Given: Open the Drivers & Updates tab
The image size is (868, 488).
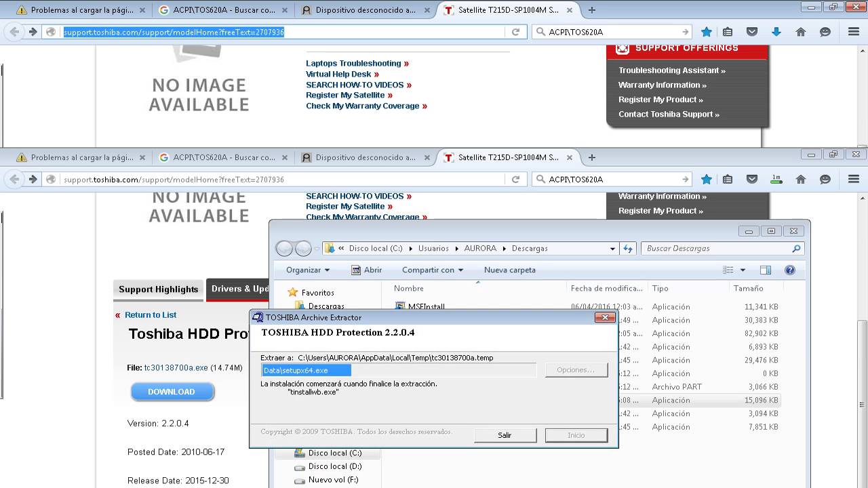Looking at the screenshot, I should [238, 289].
